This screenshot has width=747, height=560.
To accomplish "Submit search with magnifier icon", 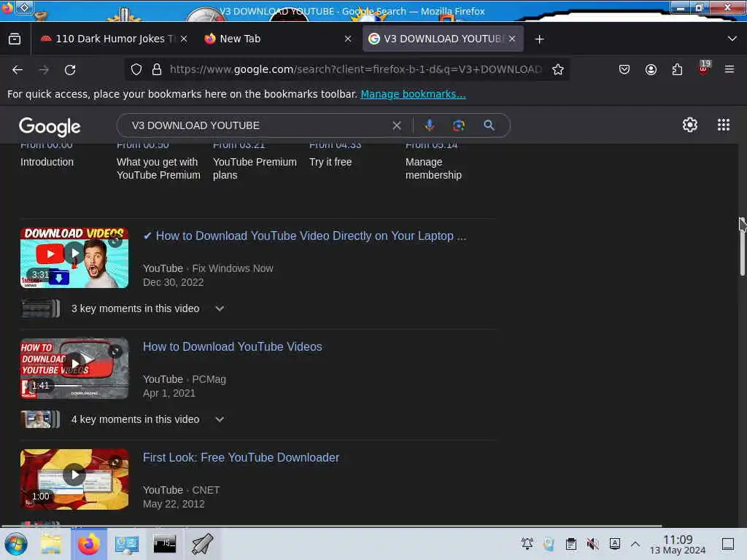I will click(x=489, y=125).
